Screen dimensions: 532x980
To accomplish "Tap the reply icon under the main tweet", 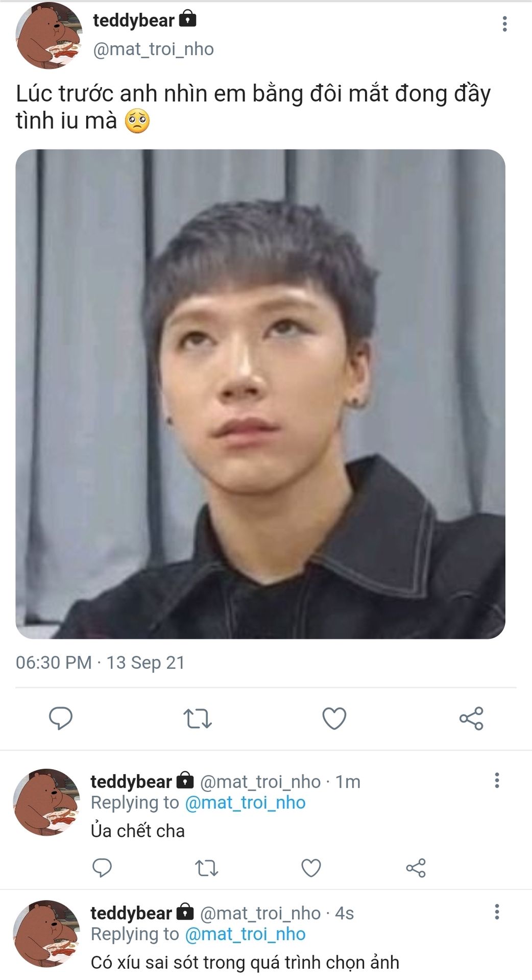I will pyautogui.click(x=61, y=718).
